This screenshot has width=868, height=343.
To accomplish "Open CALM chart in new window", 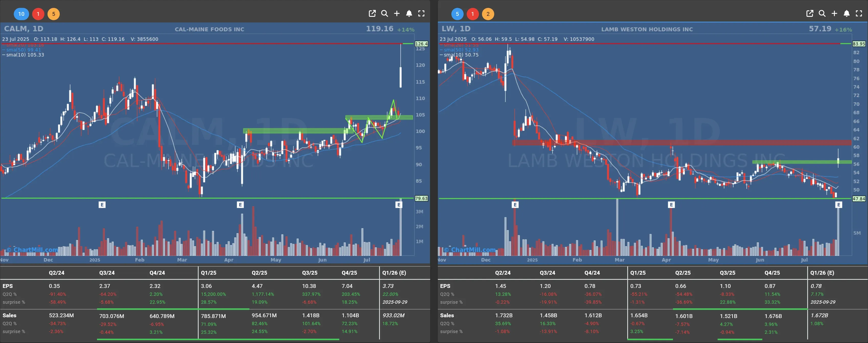I will pos(372,14).
